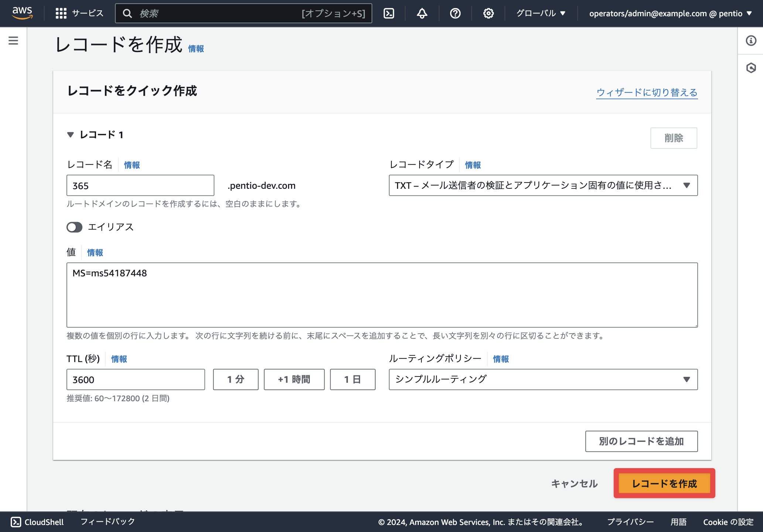This screenshot has height=532, width=763.
Task: Open the info panel icon on right
Action: click(751, 41)
